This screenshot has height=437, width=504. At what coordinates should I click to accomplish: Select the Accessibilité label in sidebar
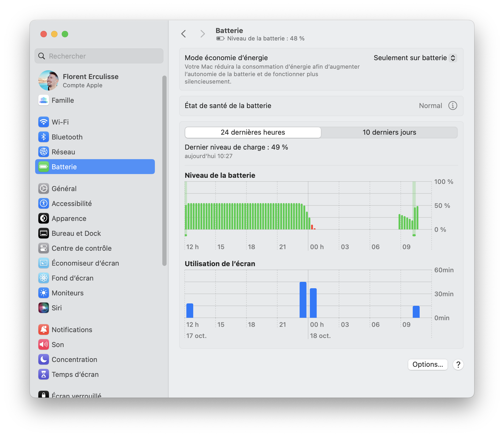click(72, 204)
